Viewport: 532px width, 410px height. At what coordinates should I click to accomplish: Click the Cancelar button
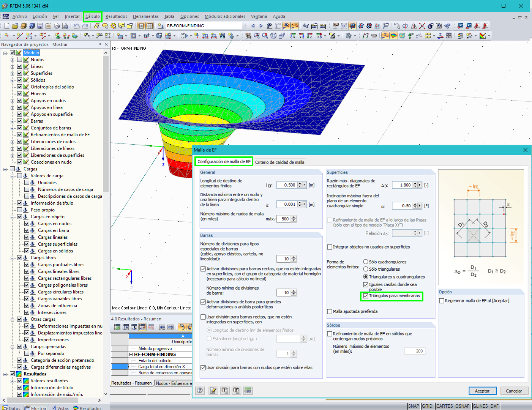coord(514,391)
